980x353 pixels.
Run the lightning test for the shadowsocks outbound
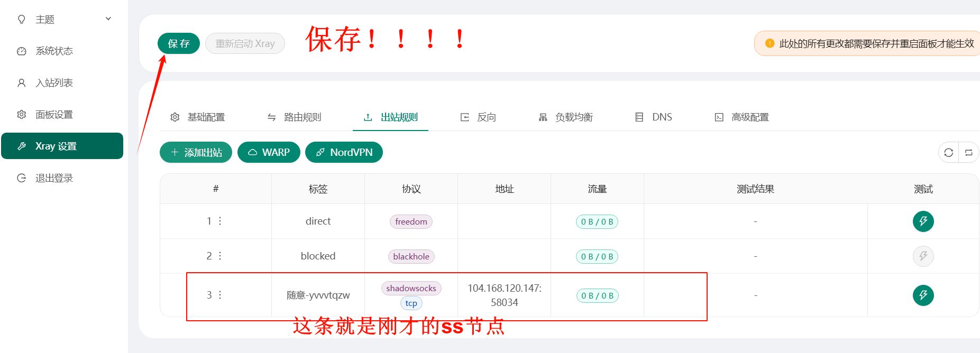click(x=923, y=295)
